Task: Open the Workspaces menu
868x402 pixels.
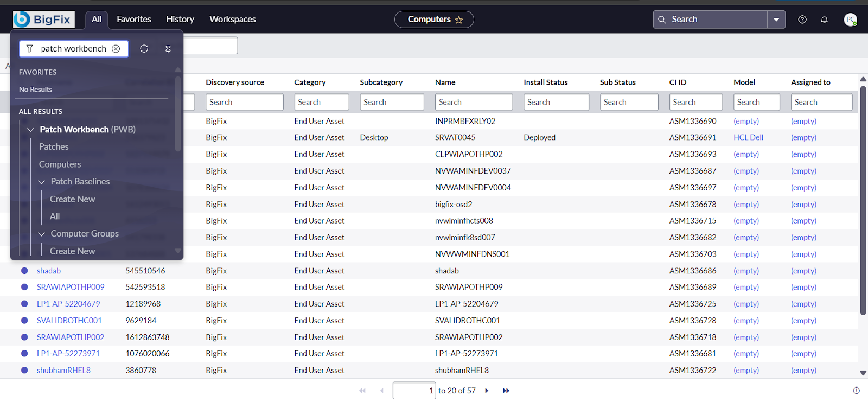Action: pyautogui.click(x=233, y=20)
